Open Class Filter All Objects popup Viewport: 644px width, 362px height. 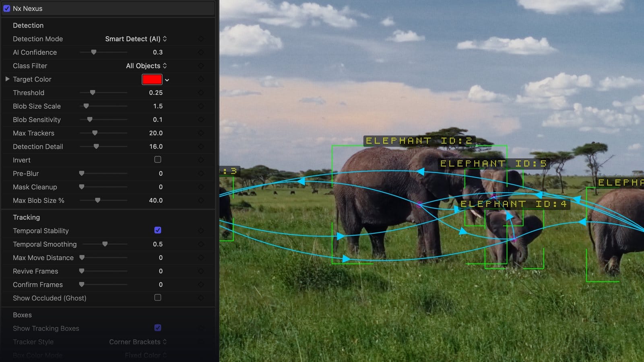coord(147,66)
